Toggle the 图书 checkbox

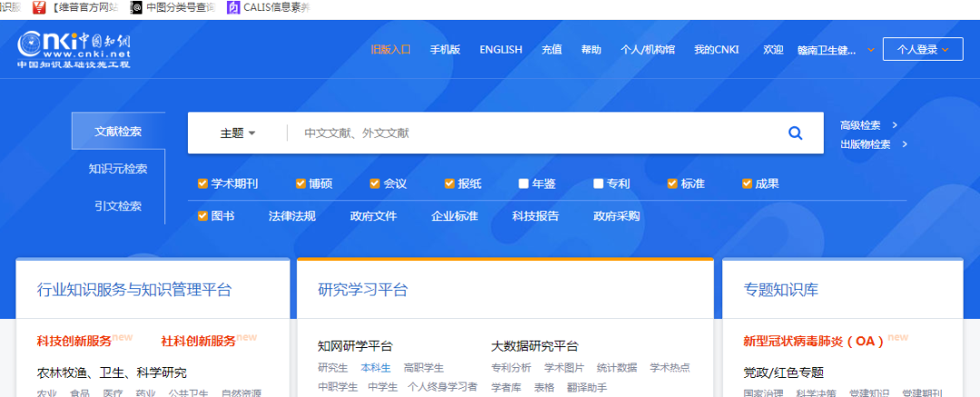(202, 216)
